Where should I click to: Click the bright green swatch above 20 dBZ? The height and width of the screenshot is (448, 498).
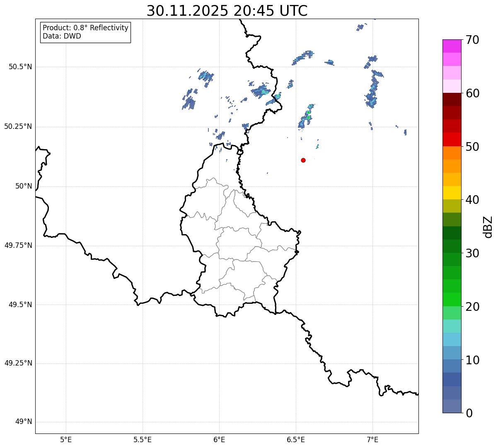pos(452,300)
